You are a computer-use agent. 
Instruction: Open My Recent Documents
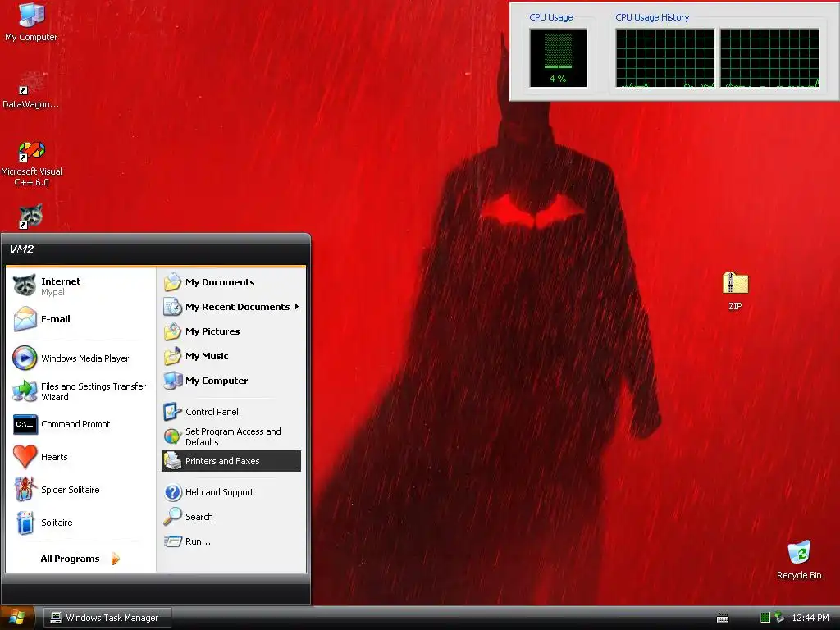231,307
